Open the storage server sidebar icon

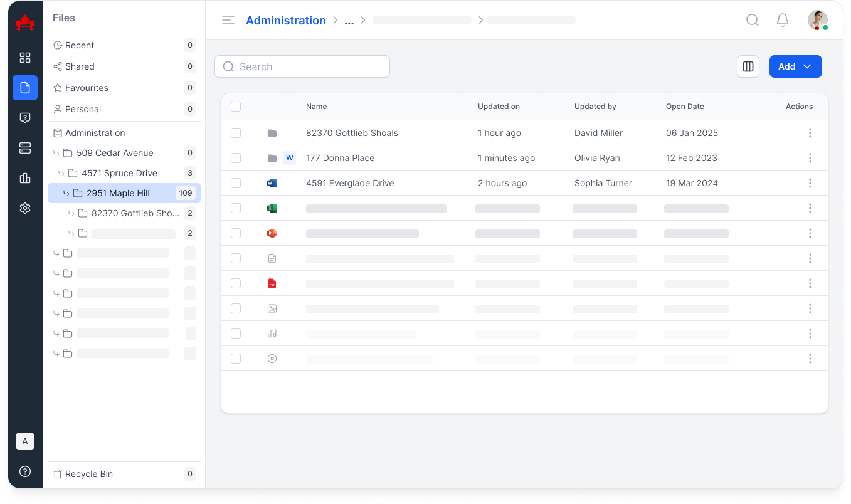tap(25, 148)
